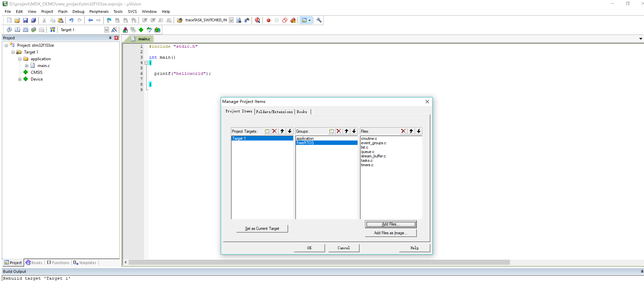Screen dimensions: 644x281
Task: Confirm the dialog with OK
Action: pyautogui.click(x=309, y=248)
